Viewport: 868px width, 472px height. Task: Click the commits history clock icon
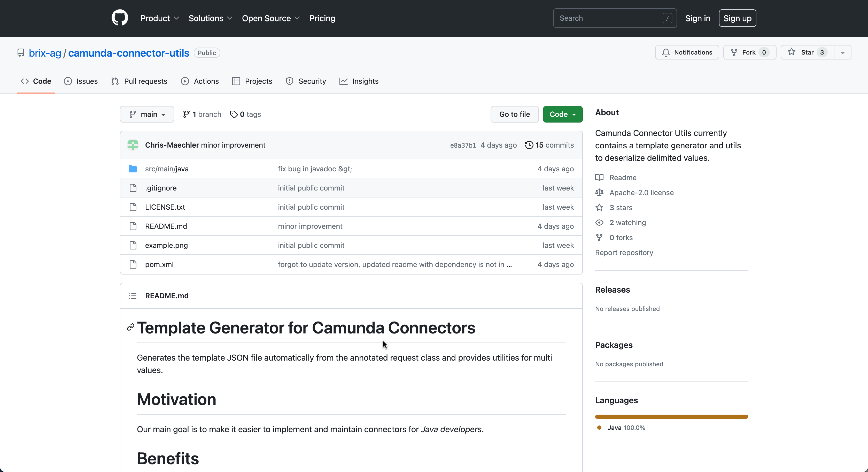point(529,145)
